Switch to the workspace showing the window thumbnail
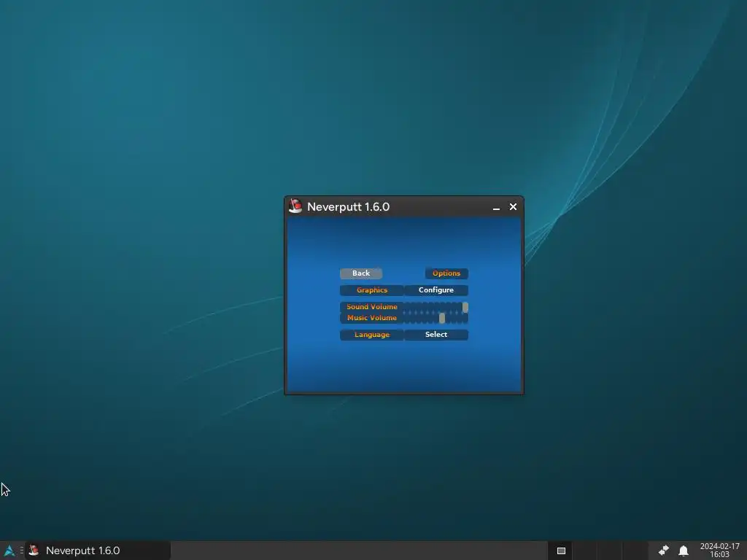747x560 pixels. point(561,551)
